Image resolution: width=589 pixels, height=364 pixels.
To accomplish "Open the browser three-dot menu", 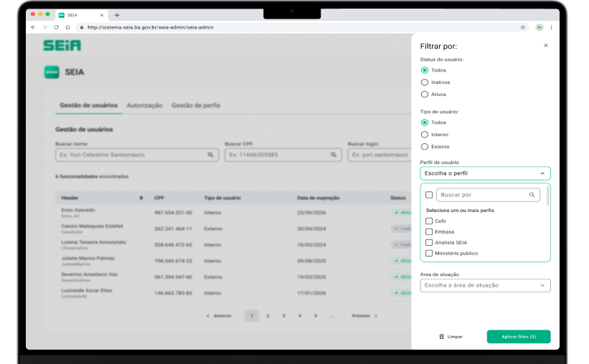I will click(551, 27).
